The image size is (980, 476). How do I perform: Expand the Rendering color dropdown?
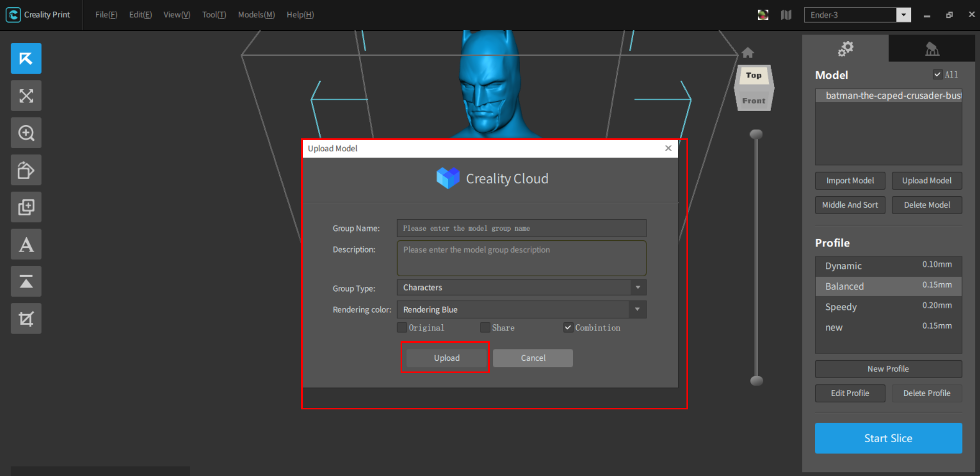[x=637, y=309]
